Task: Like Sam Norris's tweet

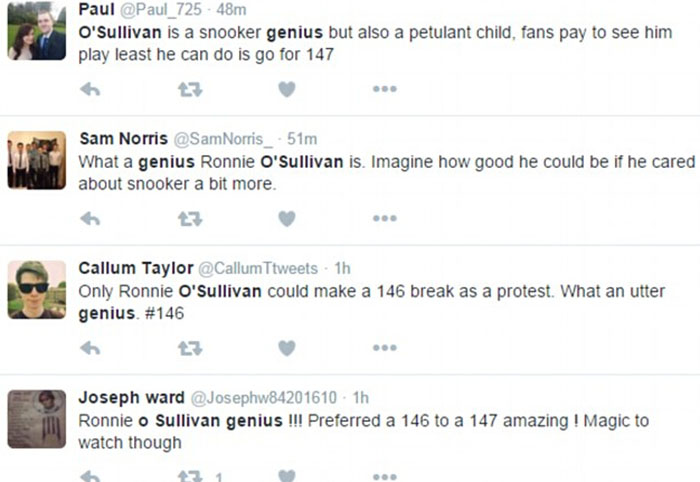Action: point(287,218)
